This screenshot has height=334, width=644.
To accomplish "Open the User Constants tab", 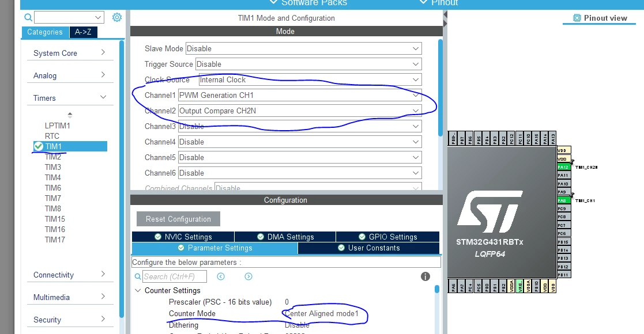I will coord(369,248).
